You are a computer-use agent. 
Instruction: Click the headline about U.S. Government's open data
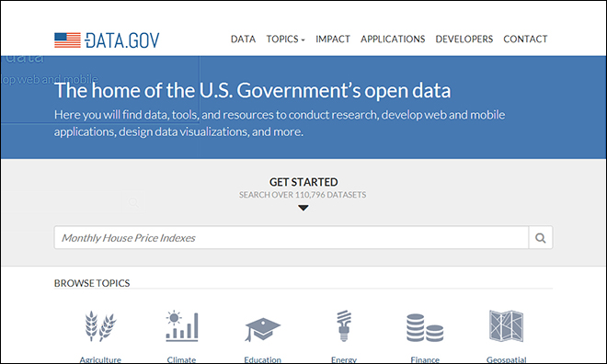click(x=252, y=90)
